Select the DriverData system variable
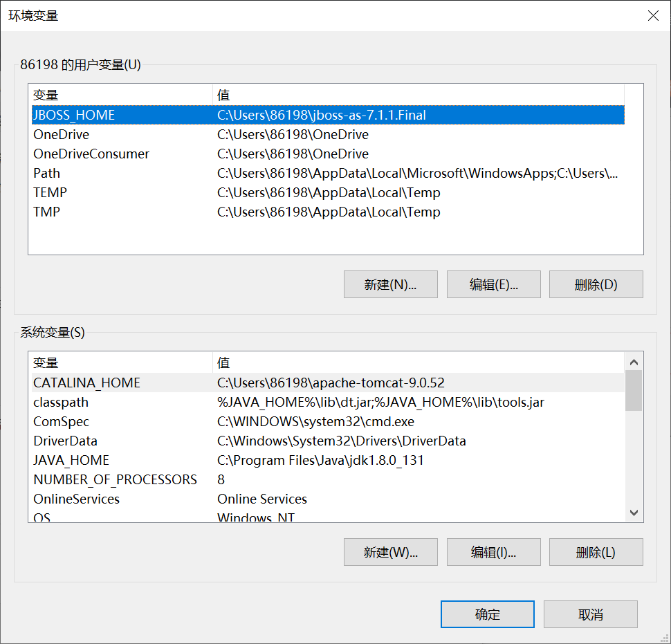The height and width of the screenshot is (644, 671). (328, 441)
